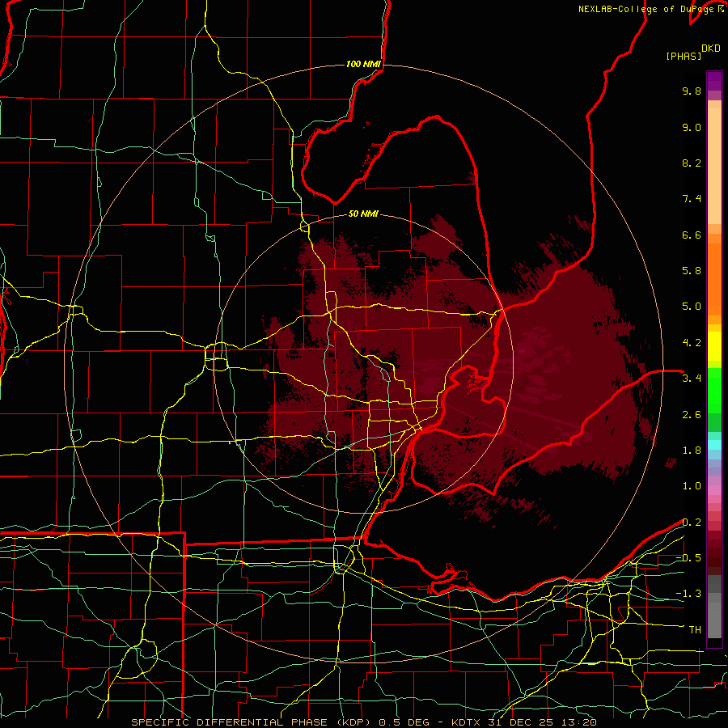Click the 0.2 legend value
This screenshot has height=728, width=728.
pos(692,523)
